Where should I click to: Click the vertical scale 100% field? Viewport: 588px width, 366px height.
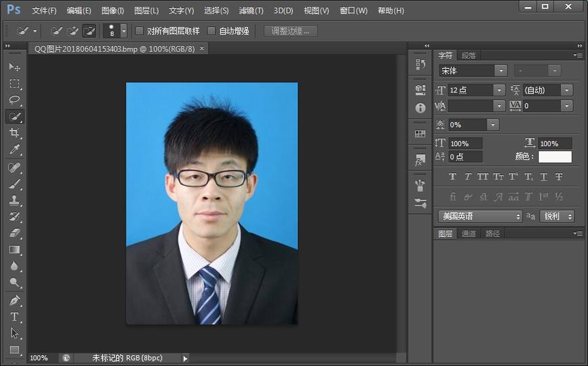(x=466, y=143)
